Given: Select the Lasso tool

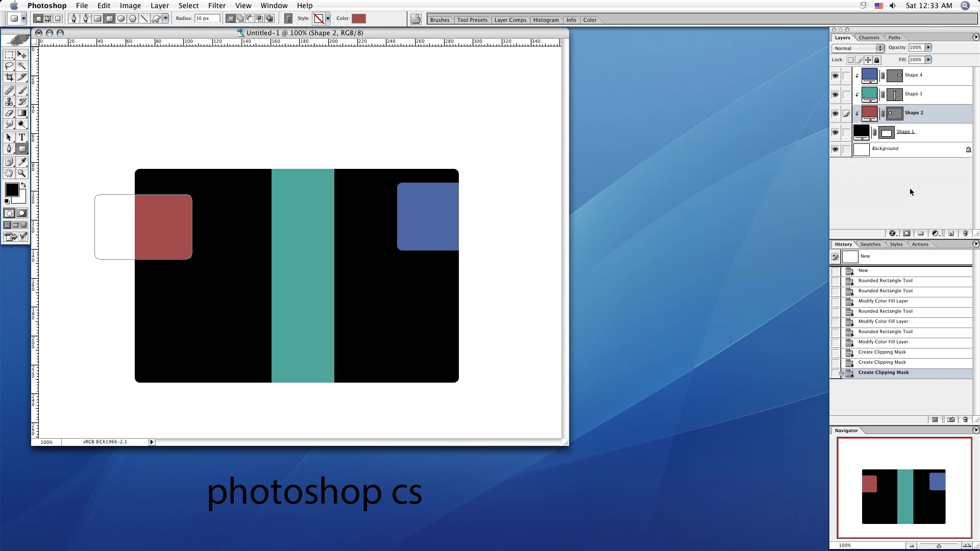Looking at the screenshot, I should tap(9, 66).
